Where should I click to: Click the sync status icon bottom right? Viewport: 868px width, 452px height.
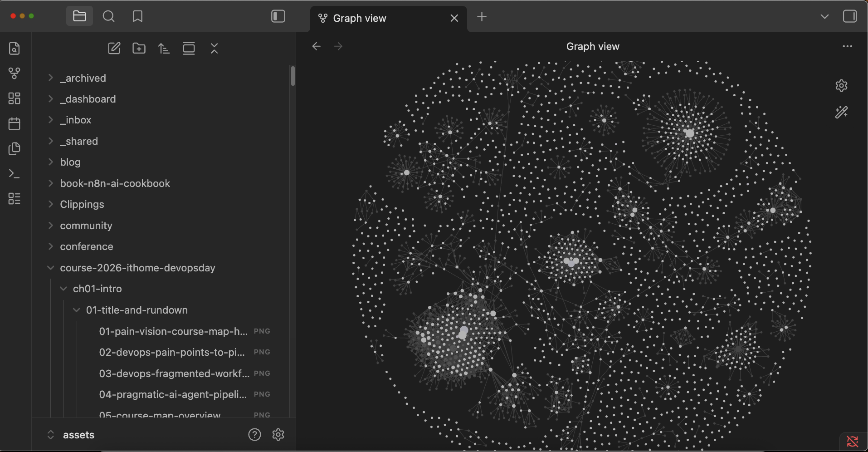coord(853,441)
